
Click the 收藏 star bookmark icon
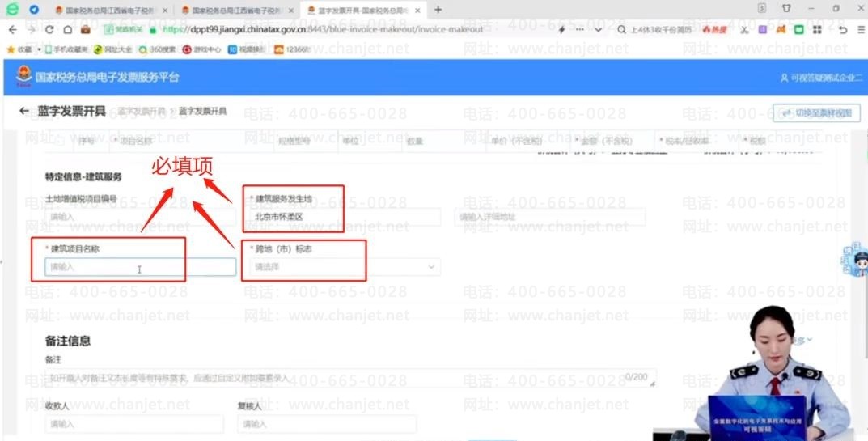[x=11, y=49]
